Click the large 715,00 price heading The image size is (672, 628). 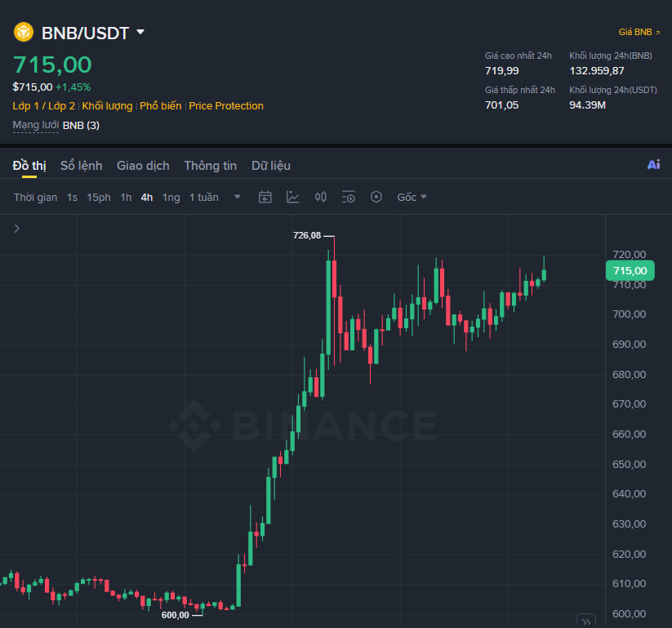tap(52, 65)
